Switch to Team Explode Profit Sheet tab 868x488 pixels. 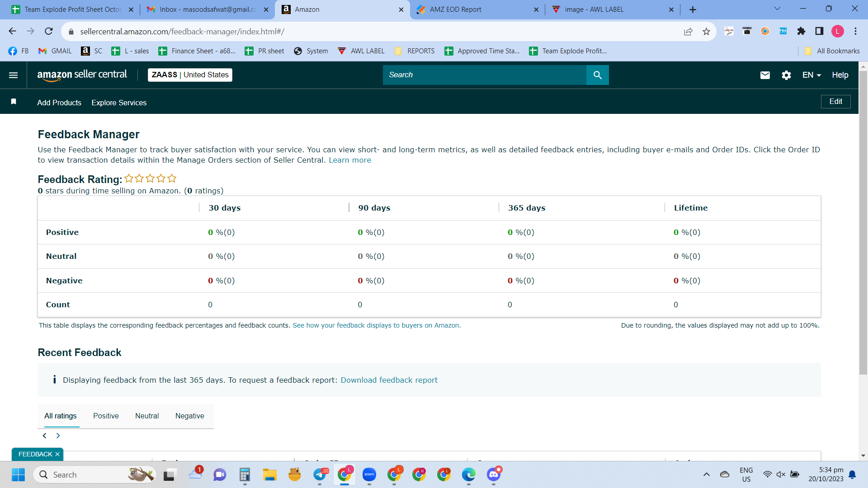click(x=72, y=9)
